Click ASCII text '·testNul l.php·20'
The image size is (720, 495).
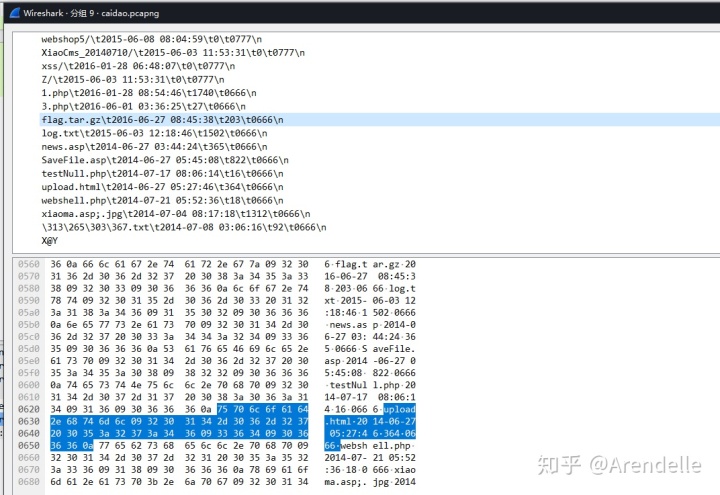(370, 385)
